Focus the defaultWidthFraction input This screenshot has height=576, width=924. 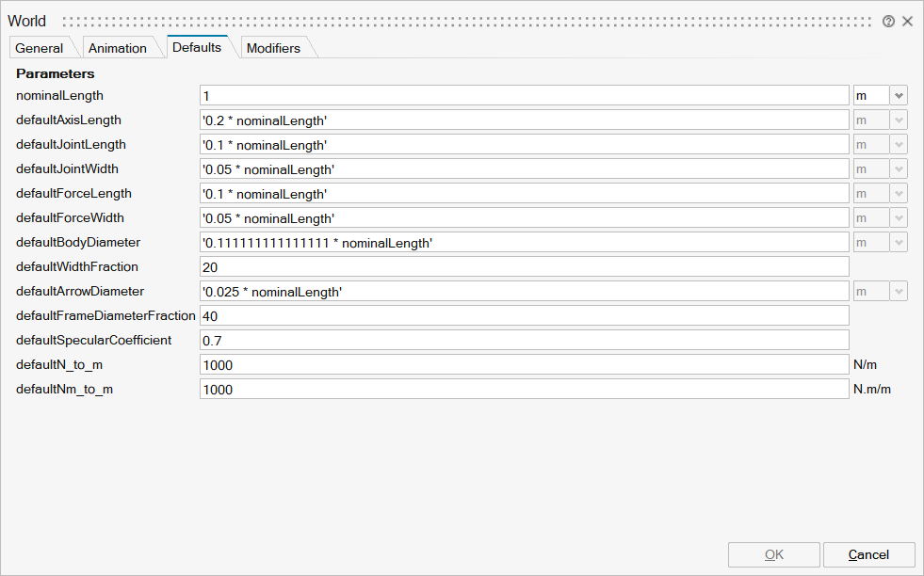525,267
